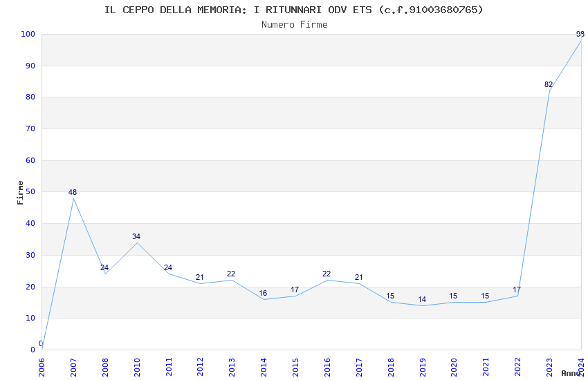
Task: Click the Numero Firme subtitle
Action: (294, 24)
